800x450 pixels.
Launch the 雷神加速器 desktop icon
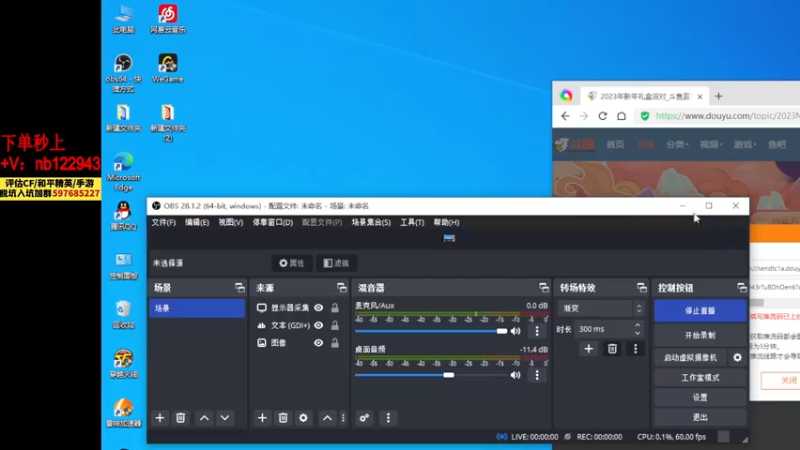123,413
